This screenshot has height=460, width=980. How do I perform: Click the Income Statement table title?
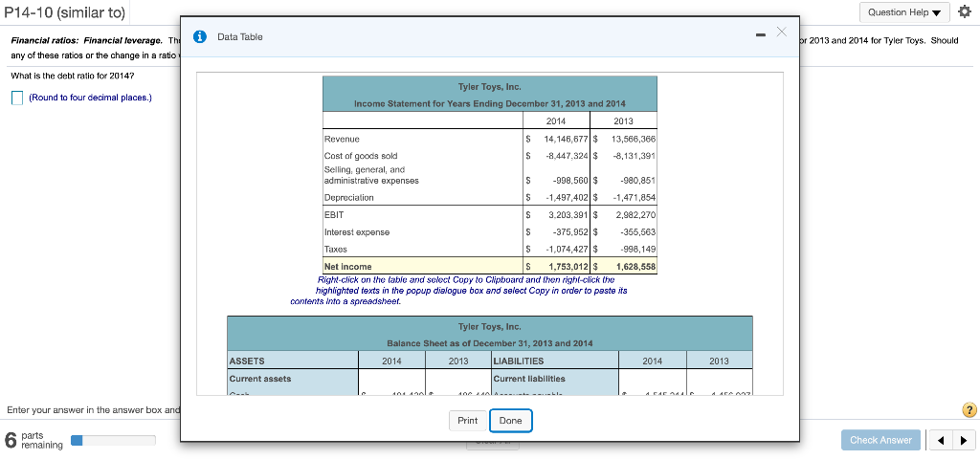490,103
